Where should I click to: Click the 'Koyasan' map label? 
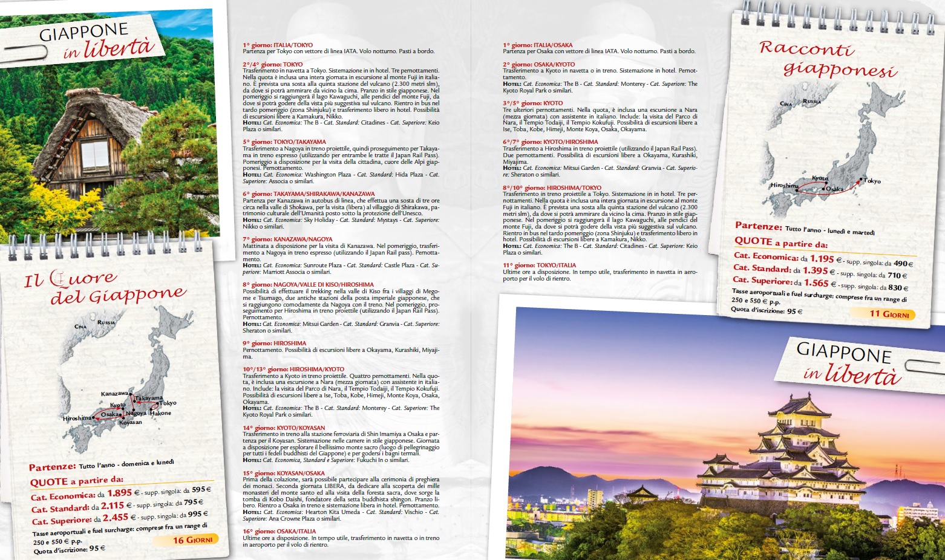tap(131, 422)
